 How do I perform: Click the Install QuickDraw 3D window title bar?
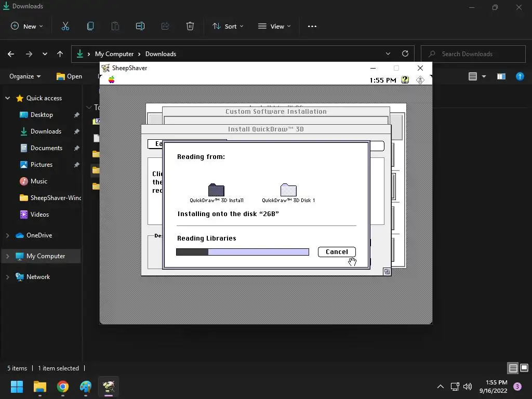[x=266, y=129]
